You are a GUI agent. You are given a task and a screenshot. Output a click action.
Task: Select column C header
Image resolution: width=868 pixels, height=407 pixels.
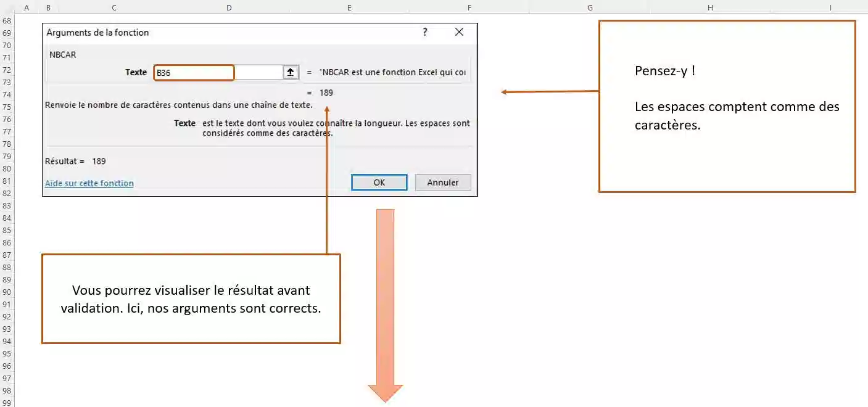114,7
